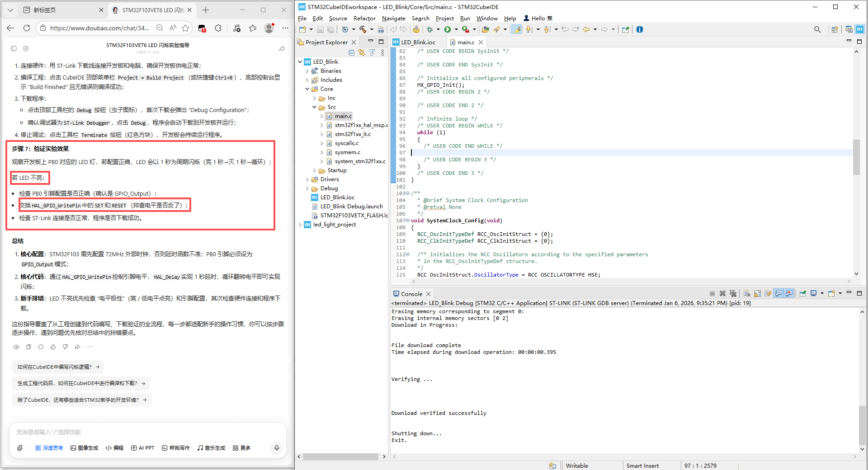Click the Build hammer icon in toolbar
Viewport: 868px width, 470px height.
pyautogui.click(x=363, y=29)
